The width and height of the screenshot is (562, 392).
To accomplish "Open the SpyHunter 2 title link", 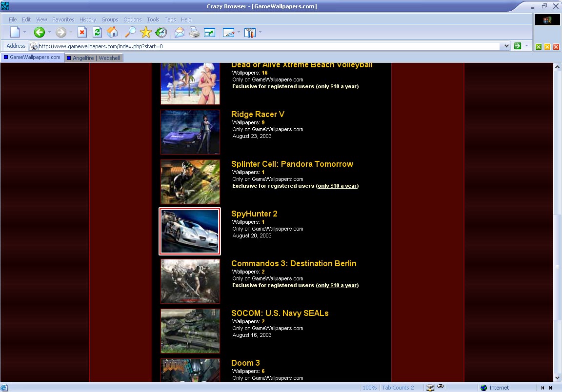I will tap(254, 214).
